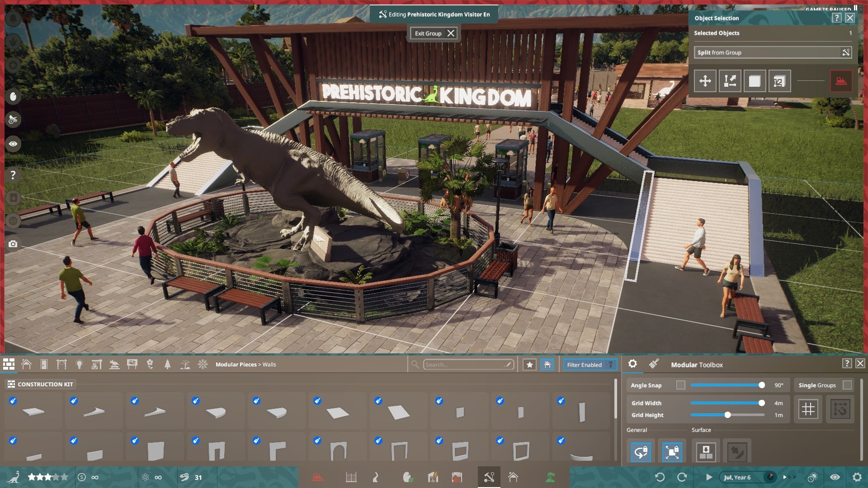
Task: Click the left sidebar egg icon
Action: [13, 96]
